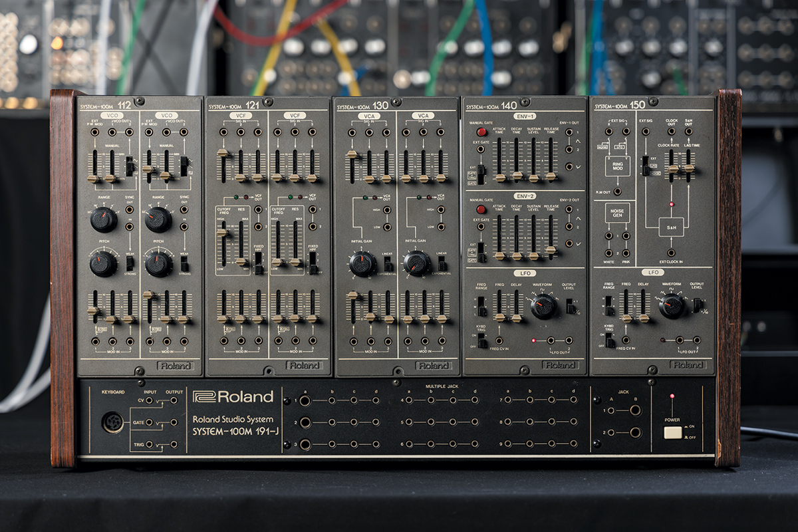This screenshot has width=798, height=532.
Task: Click the CLOCK OUT jack on module 150
Action: (671, 132)
